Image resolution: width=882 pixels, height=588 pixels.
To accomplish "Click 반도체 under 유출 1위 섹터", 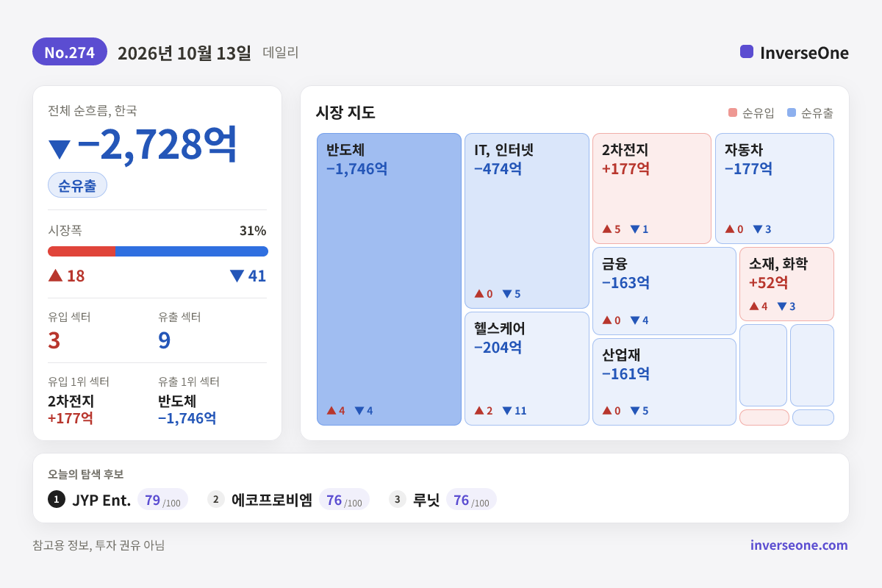I will (177, 401).
